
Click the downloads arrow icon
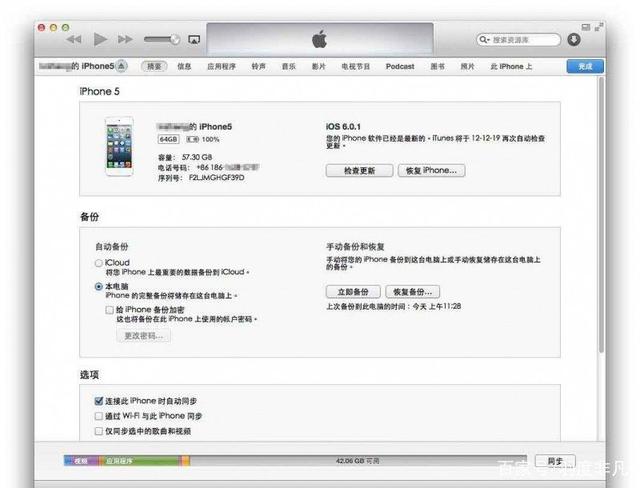click(x=574, y=39)
